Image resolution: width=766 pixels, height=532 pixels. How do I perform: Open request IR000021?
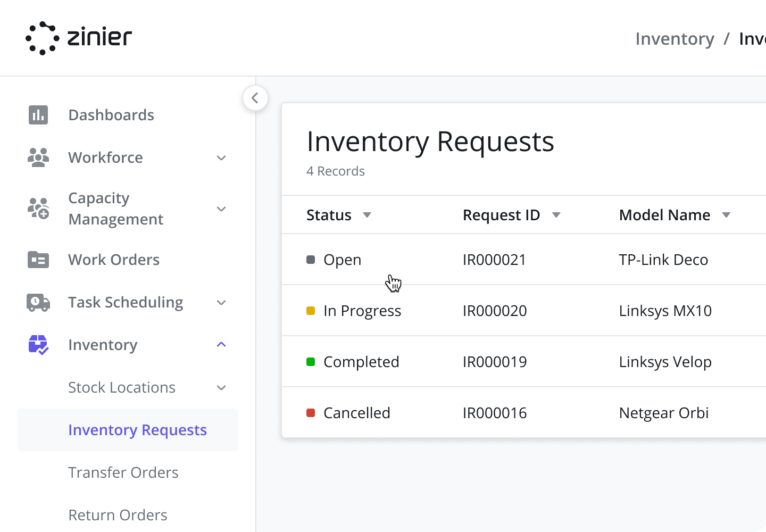tap(494, 260)
